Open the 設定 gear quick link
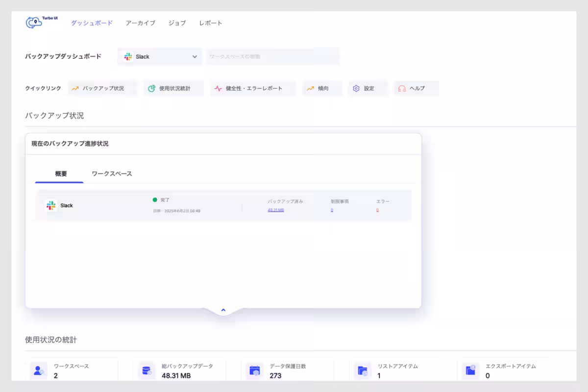Screen dimensions: 588x392 (x=367, y=88)
